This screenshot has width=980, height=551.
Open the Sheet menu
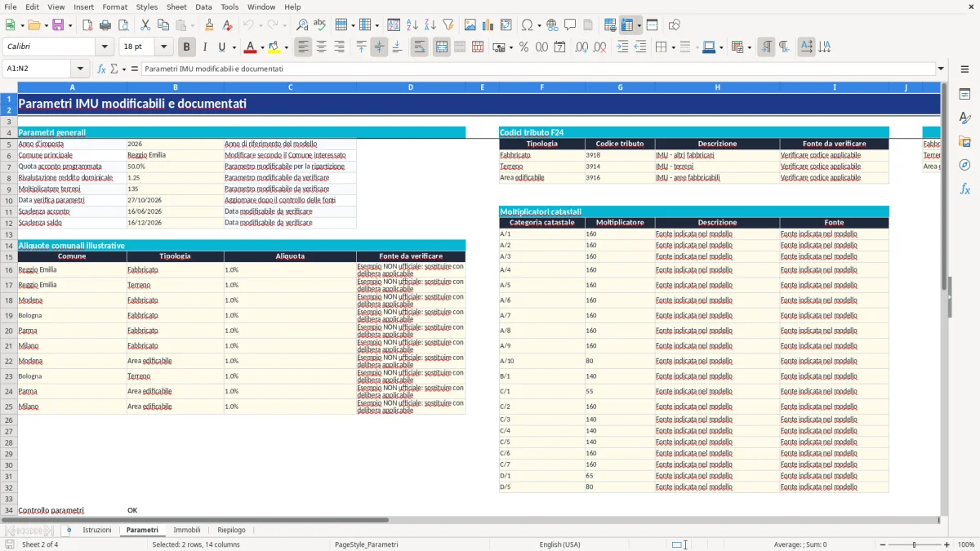pyautogui.click(x=176, y=7)
